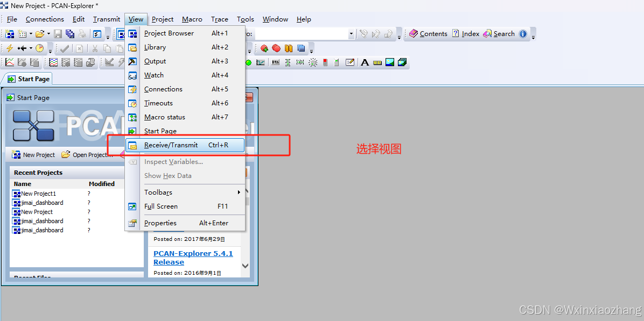This screenshot has width=644, height=321.
Task: Select Macro status menu entry
Action: [185, 117]
